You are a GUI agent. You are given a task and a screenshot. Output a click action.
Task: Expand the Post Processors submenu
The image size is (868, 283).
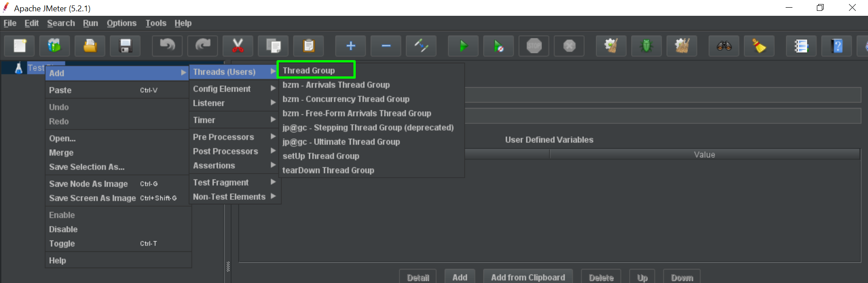point(234,151)
